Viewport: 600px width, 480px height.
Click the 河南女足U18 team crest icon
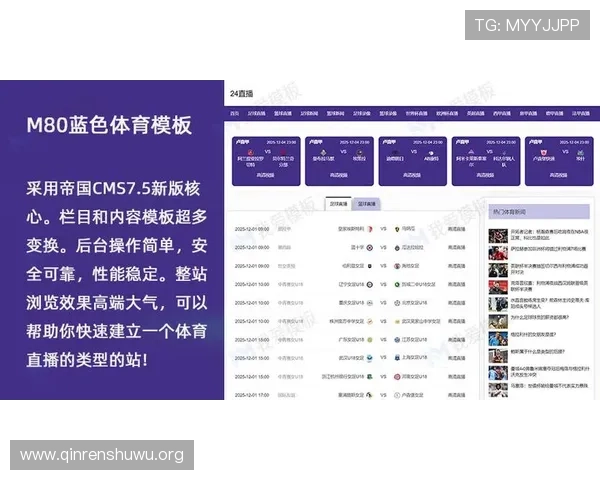click(397, 377)
